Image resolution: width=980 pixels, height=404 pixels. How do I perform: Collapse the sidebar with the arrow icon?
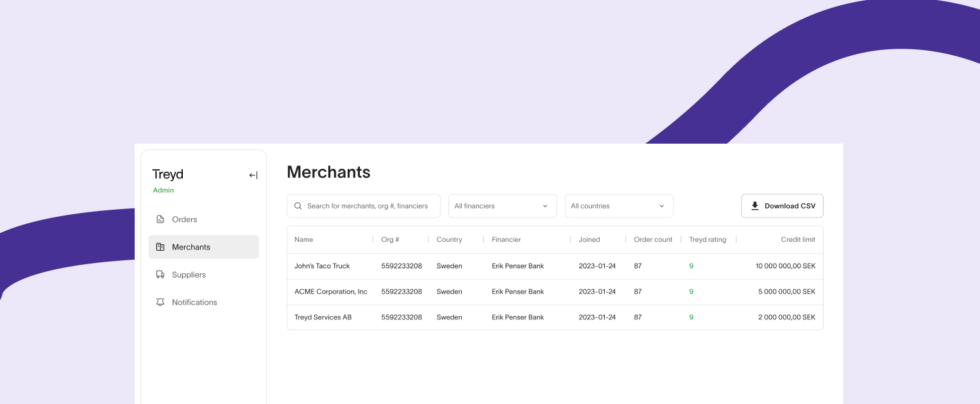click(x=253, y=175)
